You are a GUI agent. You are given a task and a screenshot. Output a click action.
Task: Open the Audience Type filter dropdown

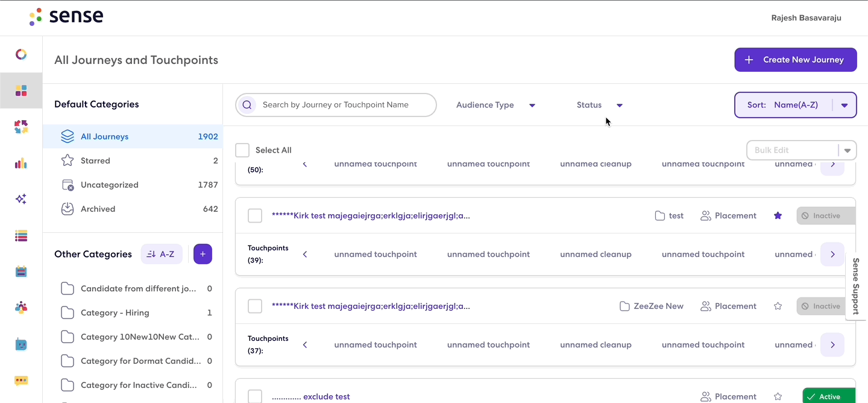point(495,105)
